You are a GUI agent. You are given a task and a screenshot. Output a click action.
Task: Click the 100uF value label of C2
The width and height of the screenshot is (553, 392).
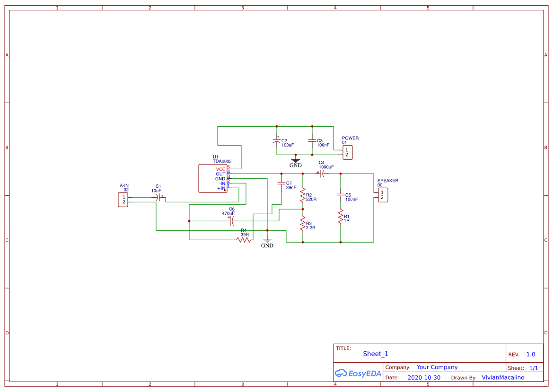pyautogui.click(x=288, y=145)
